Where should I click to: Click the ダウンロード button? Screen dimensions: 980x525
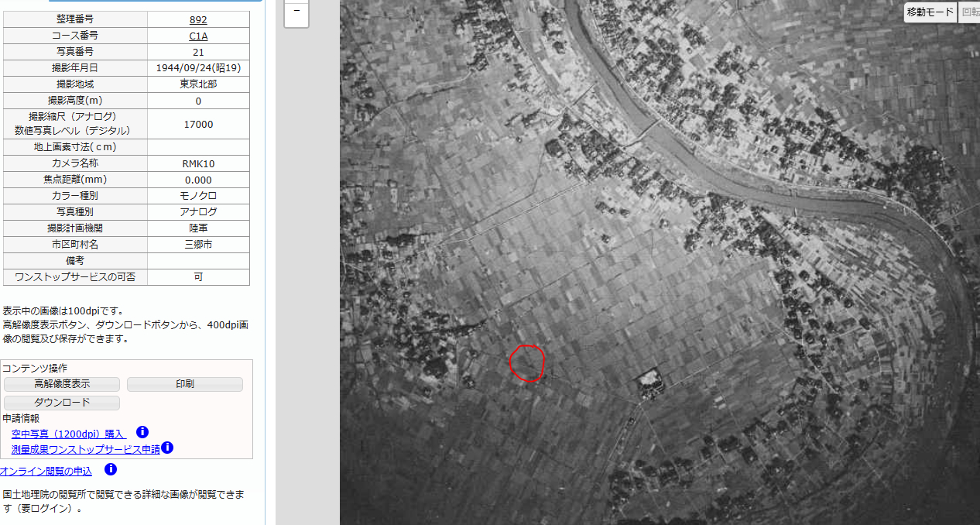pyautogui.click(x=62, y=403)
